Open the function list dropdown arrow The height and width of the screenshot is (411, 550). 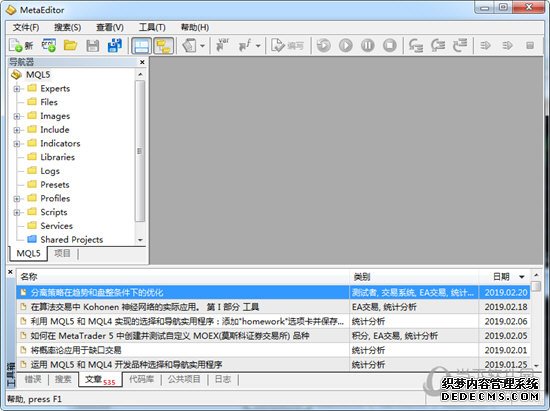[259, 46]
